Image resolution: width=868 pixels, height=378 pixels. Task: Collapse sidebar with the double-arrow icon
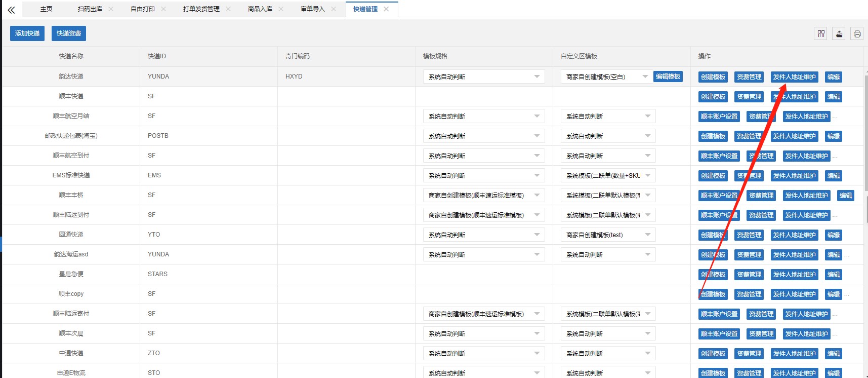(11, 10)
